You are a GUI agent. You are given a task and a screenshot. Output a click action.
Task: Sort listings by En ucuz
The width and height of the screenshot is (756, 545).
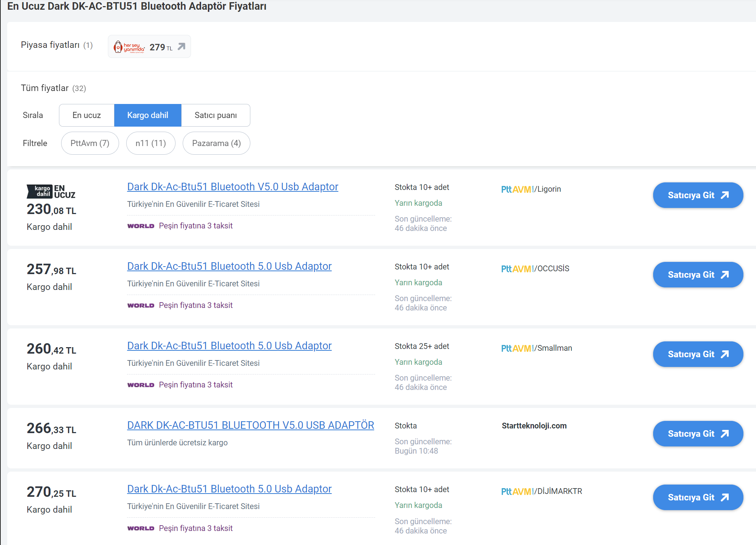pyautogui.click(x=87, y=115)
